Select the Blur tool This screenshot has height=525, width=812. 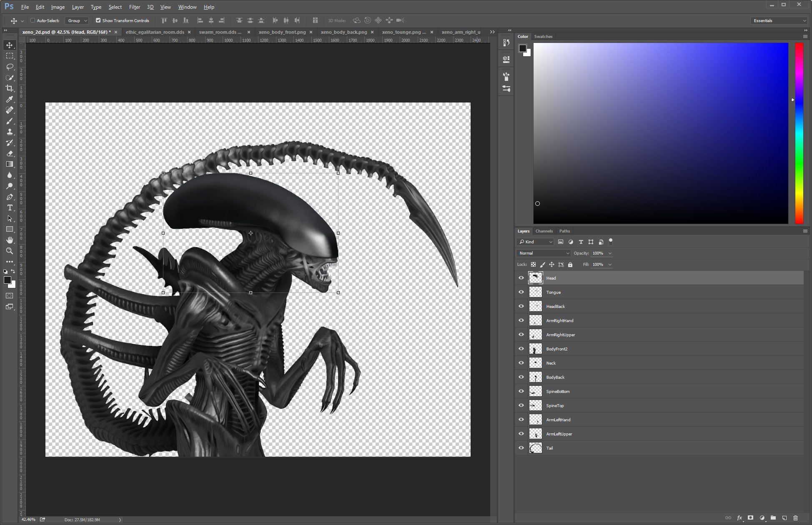point(10,175)
